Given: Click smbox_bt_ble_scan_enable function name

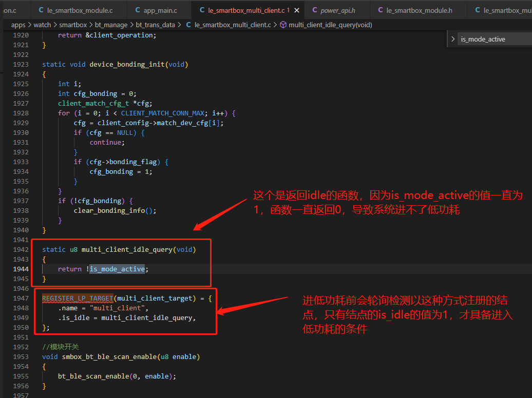Looking at the screenshot, I should click(x=109, y=356).
